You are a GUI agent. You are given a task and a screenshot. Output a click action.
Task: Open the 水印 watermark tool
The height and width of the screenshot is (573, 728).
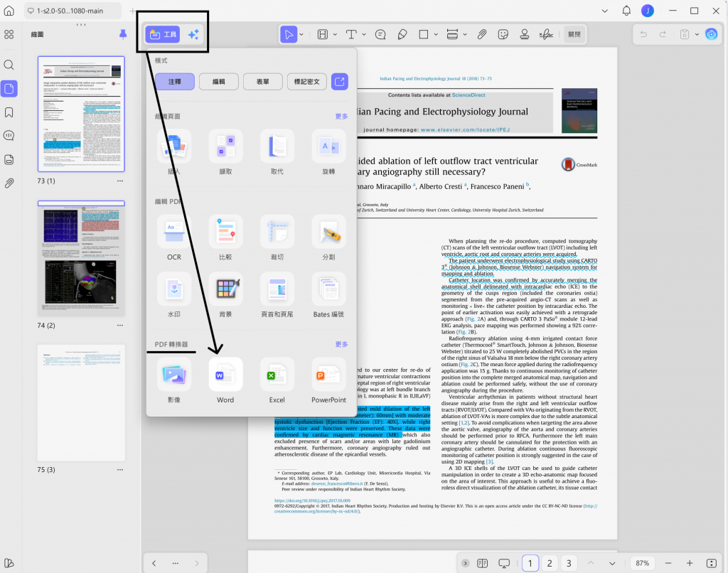pyautogui.click(x=174, y=295)
